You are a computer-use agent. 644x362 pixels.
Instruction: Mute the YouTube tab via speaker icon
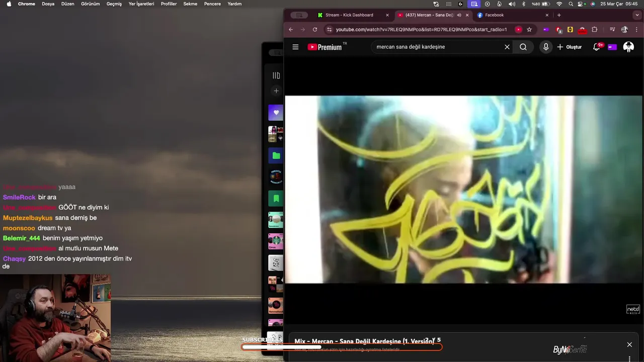click(459, 15)
